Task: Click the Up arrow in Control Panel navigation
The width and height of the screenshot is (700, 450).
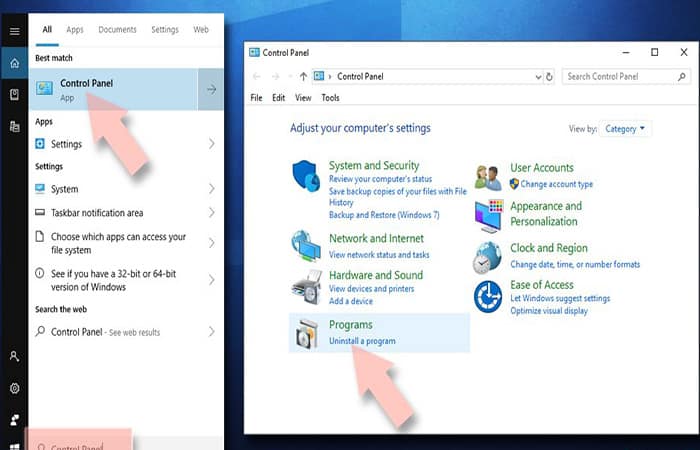Action: pos(303,76)
